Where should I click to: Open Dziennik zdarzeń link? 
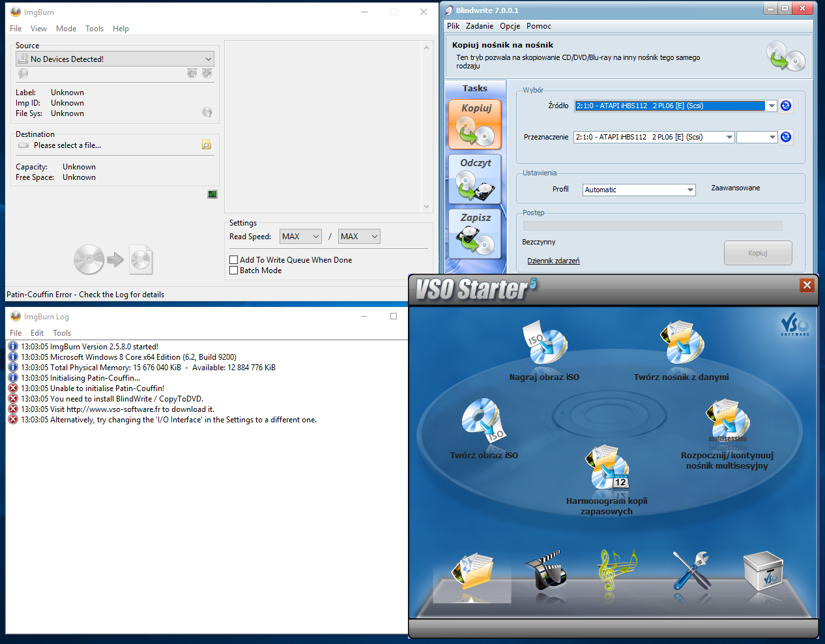pos(553,261)
